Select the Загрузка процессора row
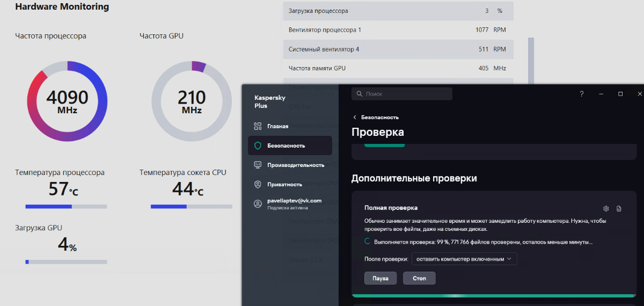Screen dimensions: 644x306 coord(398,11)
